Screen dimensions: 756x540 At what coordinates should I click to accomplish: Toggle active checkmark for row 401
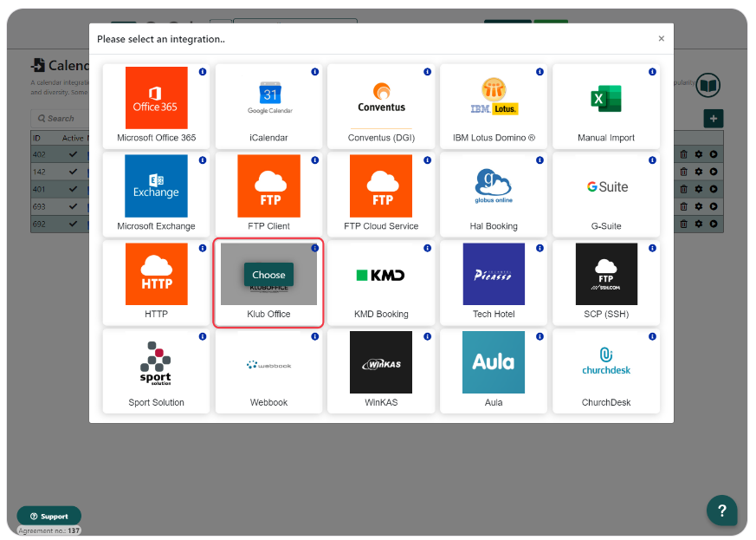coord(73,189)
